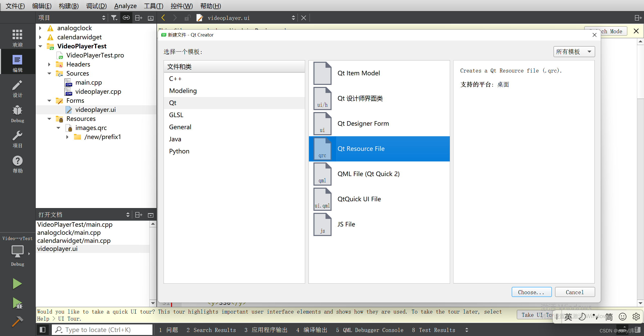Open the Welcome mode in sidebar

point(17,37)
